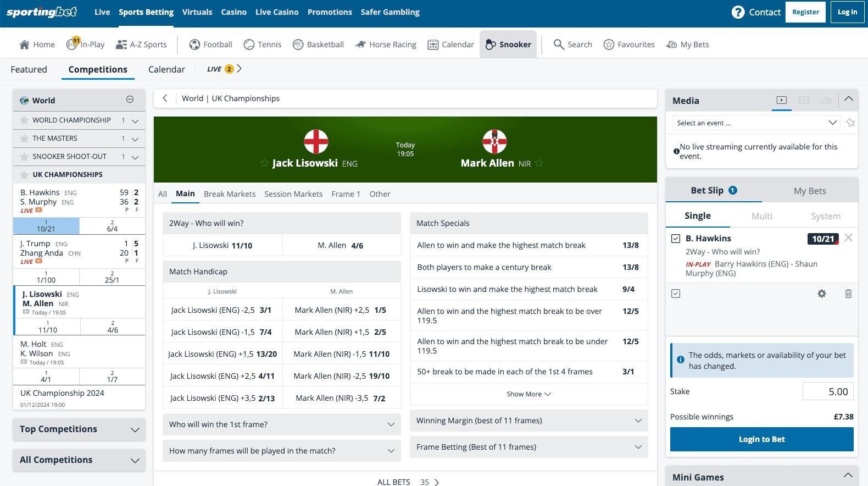868x486 pixels.
Task: Click the Log in button
Action: 847,12
